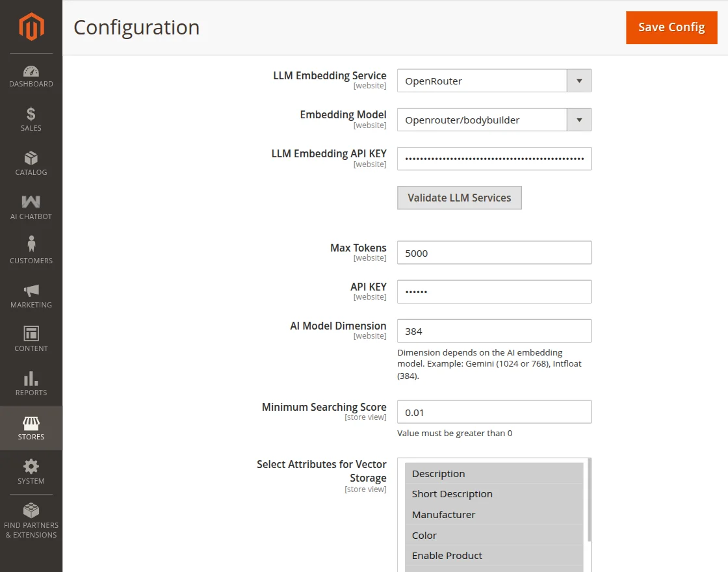Image resolution: width=728 pixels, height=572 pixels.
Task: Click the Magento logo at the top
Action: coord(31,26)
